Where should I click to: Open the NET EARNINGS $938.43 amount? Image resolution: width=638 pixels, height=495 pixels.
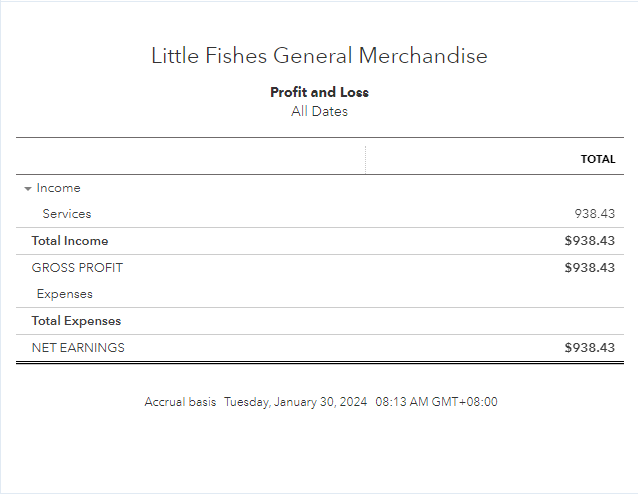click(x=589, y=348)
